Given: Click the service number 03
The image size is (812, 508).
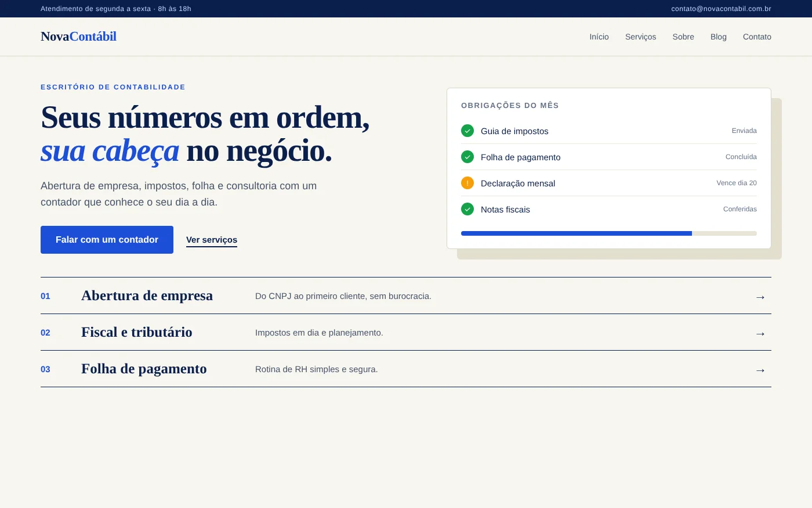Looking at the screenshot, I should coord(45,369).
